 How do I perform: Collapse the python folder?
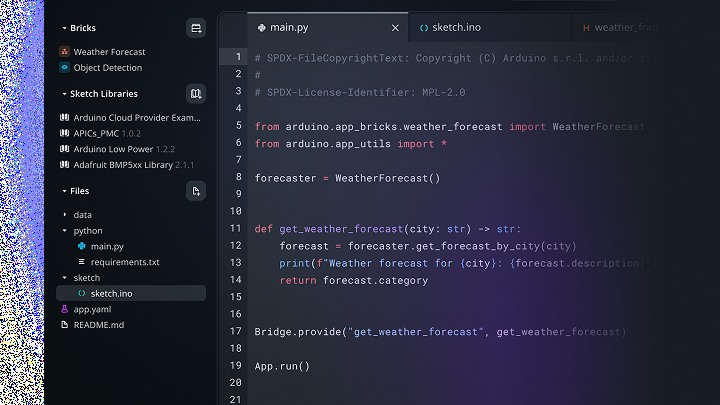pos(64,231)
